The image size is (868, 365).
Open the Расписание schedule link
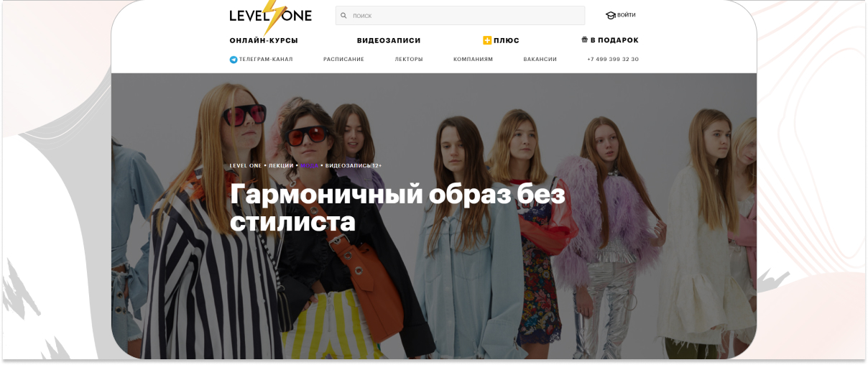point(343,60)
